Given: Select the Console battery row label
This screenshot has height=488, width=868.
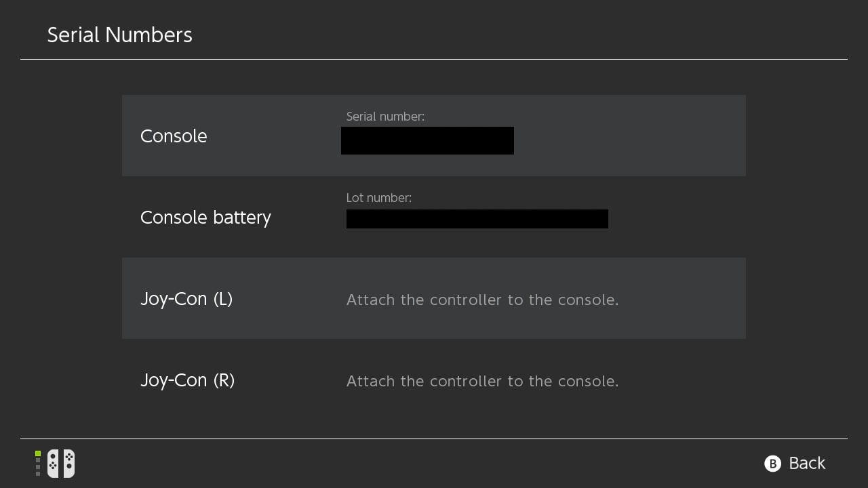Looking at the screenshot, I should pyautogui.click(x=205, y=218).
